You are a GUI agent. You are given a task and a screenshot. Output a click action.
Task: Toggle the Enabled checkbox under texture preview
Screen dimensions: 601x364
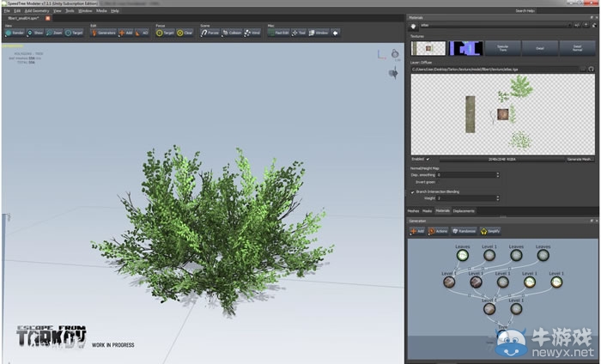[428, 159]
